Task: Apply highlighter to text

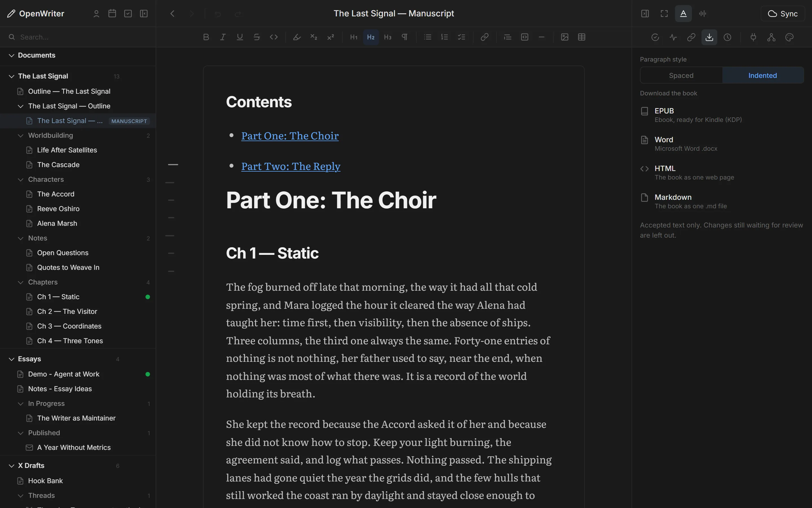Action: [297, 37]
